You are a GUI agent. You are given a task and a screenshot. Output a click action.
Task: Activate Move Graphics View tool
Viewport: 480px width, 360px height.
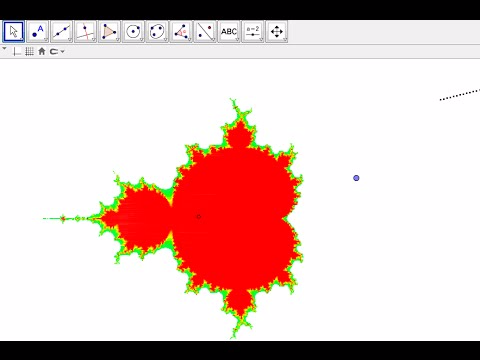[x=277, y=32]
